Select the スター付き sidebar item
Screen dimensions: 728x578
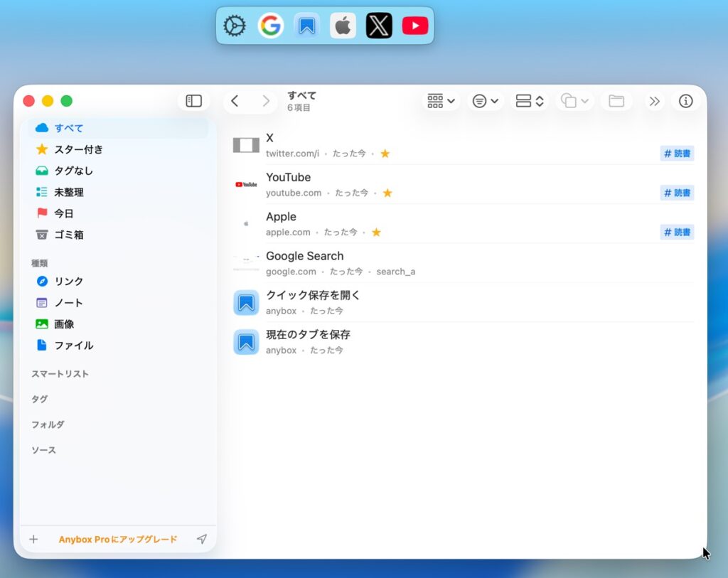point(78,149)
